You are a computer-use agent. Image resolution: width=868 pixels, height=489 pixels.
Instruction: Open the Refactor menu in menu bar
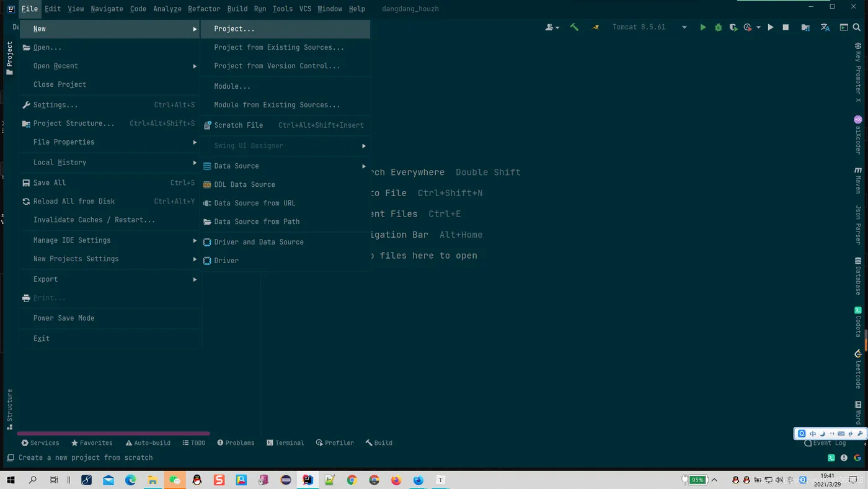click(204, 9)
